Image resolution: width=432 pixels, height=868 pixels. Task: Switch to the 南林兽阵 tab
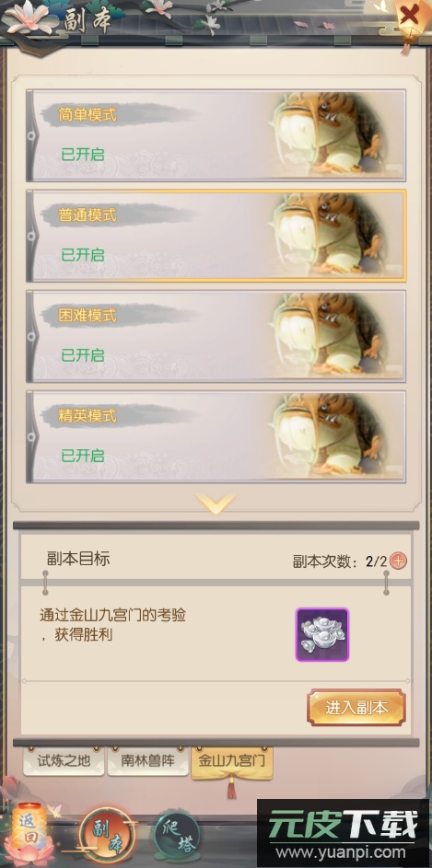tap(148, 760)
